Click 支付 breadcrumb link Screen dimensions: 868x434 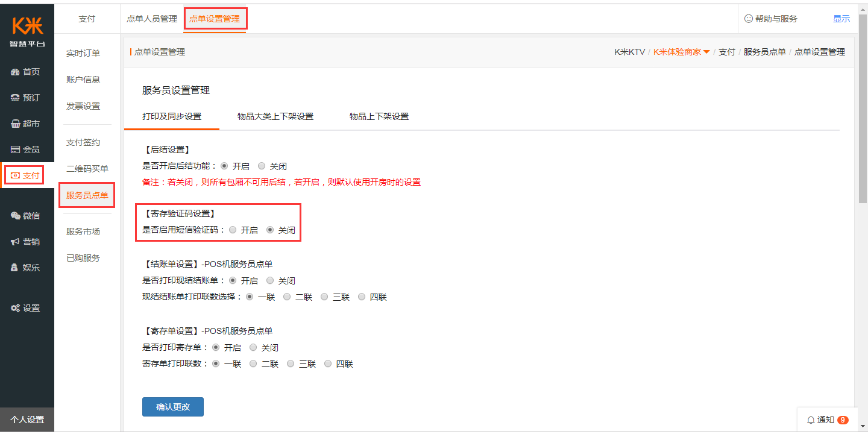[727, 52]
